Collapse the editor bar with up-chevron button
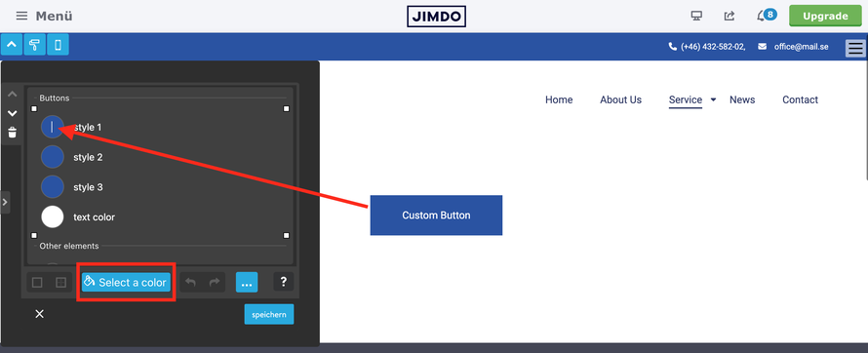This screenshot has height=353, width=868. (x=12, y=45)
